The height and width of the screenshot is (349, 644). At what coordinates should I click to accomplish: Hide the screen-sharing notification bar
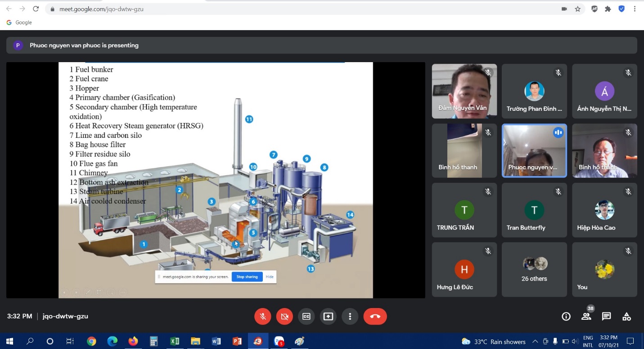[x=270, y=277]
